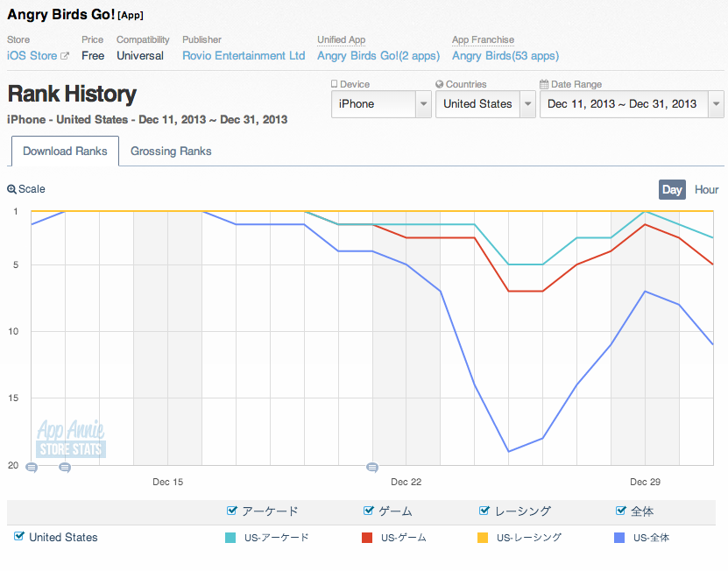Image resolution: width=728 pixels, height=571 pixels.
Task: Open the first comment bubble marker on Dec 11
Action: click(32, 468)
